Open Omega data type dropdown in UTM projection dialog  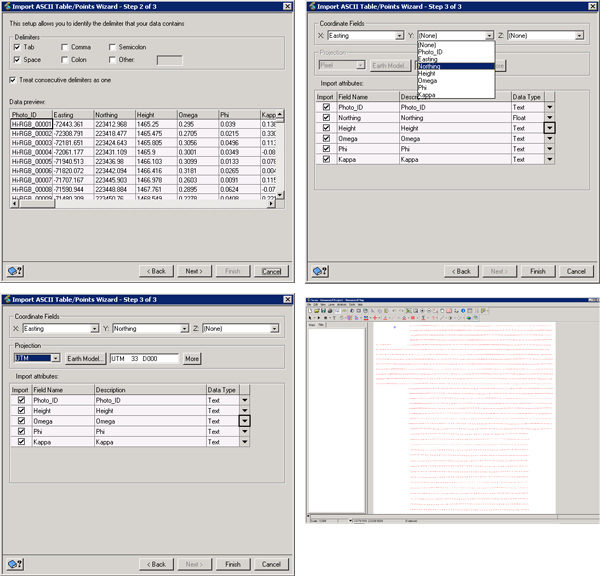tap(245, 421)
